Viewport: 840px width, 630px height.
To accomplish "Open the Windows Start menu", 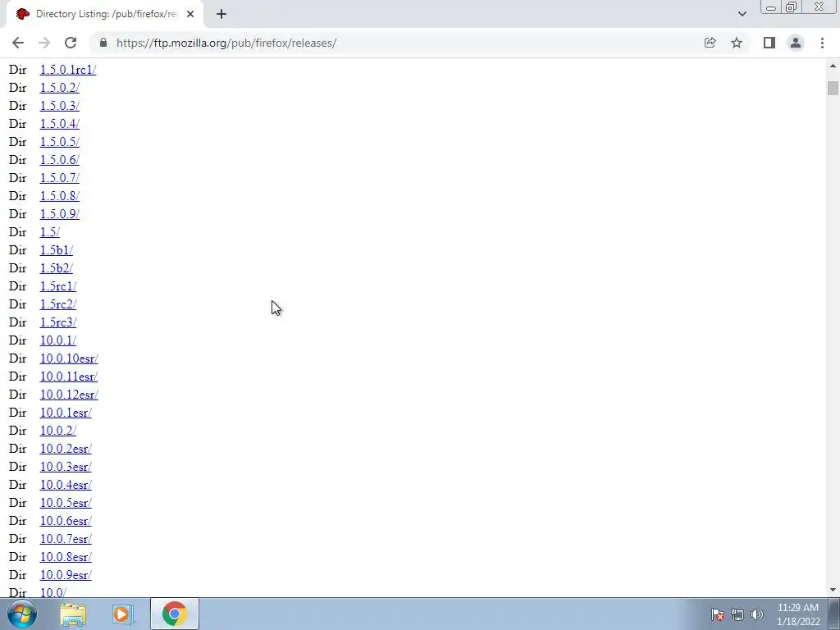I will tap(22, 614).
